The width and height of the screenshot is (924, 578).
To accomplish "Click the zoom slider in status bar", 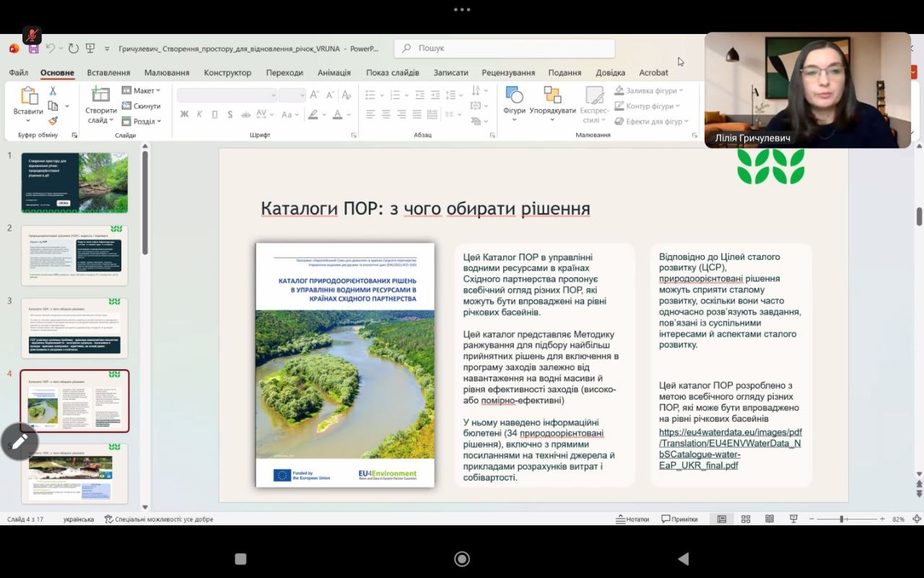I will click(842, 519).
